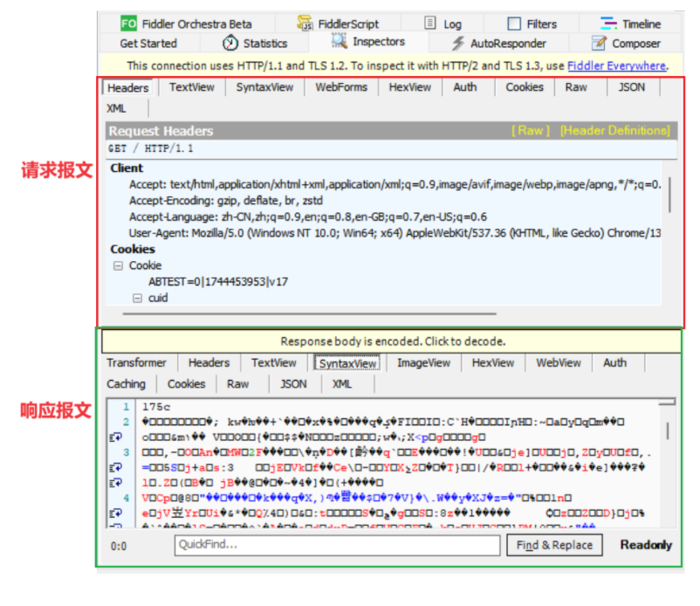Open the response Headers tab

[209, 362]
